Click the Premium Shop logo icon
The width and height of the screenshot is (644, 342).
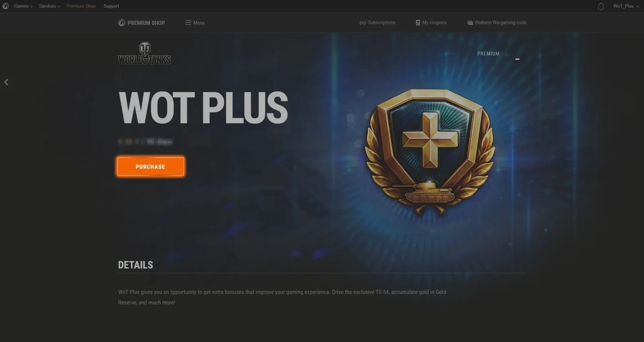click(121, 23)
